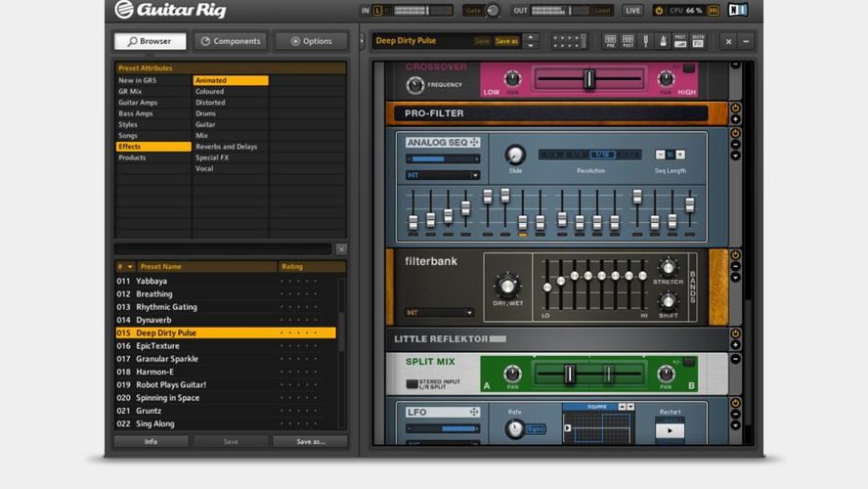This screenshot has height=489, width=868.
Task: Expand filterbank module options arrow
Action: pos(735,278)
